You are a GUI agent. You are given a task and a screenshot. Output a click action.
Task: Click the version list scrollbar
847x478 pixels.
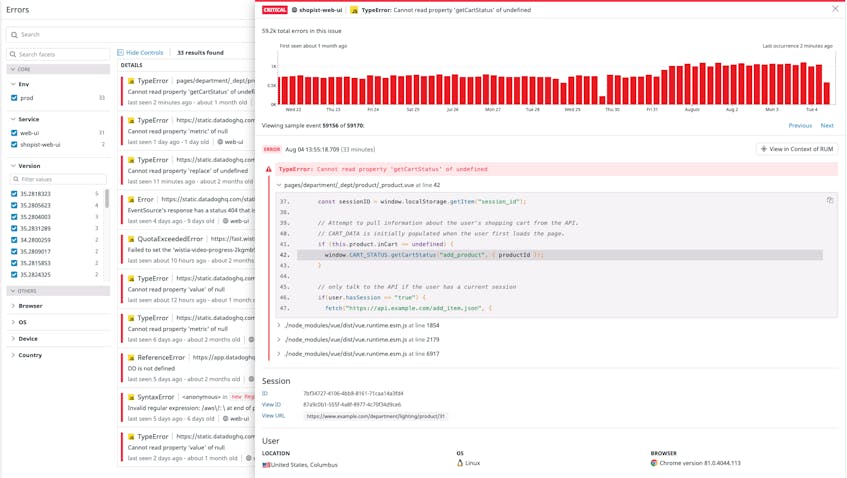(x=107, y=199)
